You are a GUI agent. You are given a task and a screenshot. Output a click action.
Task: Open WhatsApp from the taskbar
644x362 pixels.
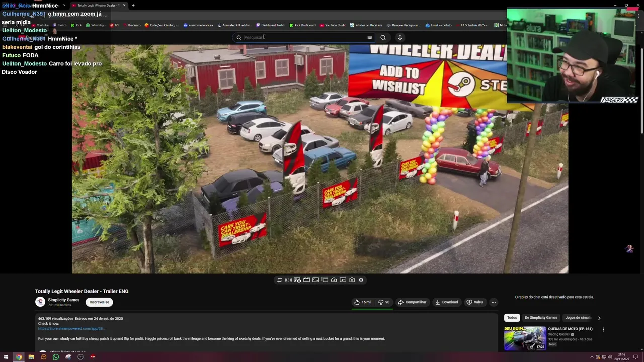tap(56, 357)
